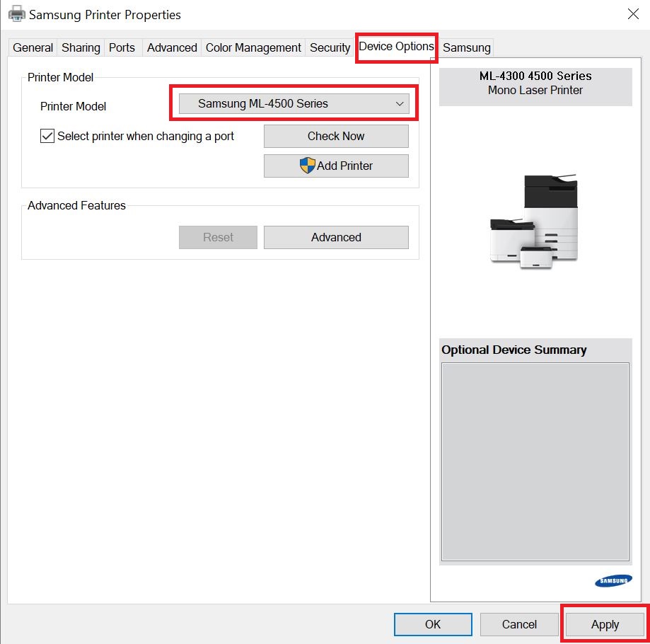Click the printer icon in title bar
Viewport: 650px width, 644px height.
click(x=16, y=14)
